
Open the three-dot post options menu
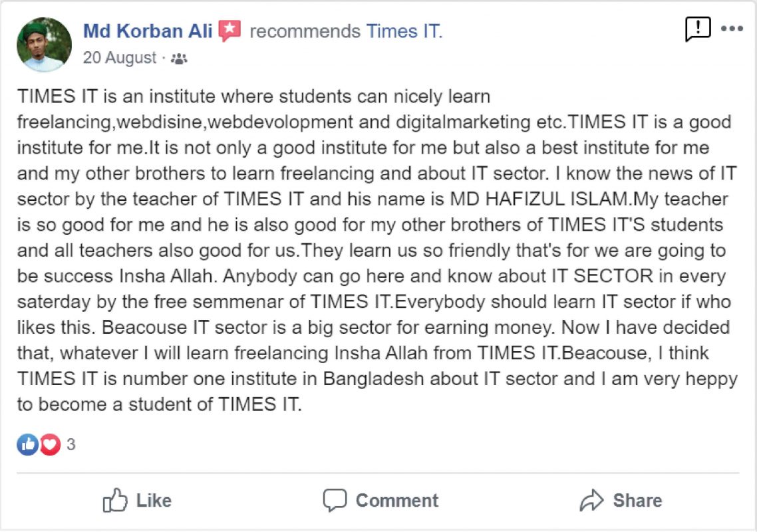(732, 29)
